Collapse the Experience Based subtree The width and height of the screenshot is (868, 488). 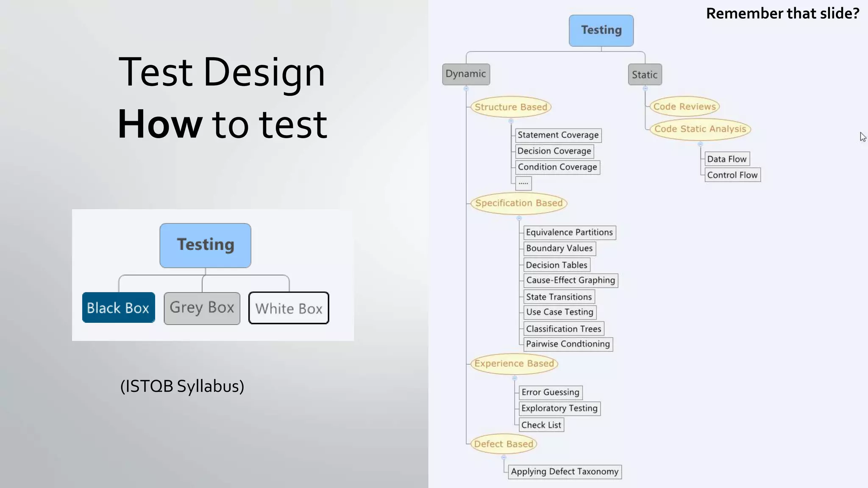(x=515, y=378)
